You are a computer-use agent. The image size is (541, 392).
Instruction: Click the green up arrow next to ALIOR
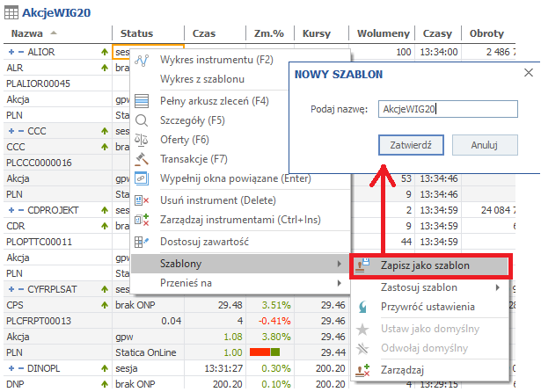105,52
